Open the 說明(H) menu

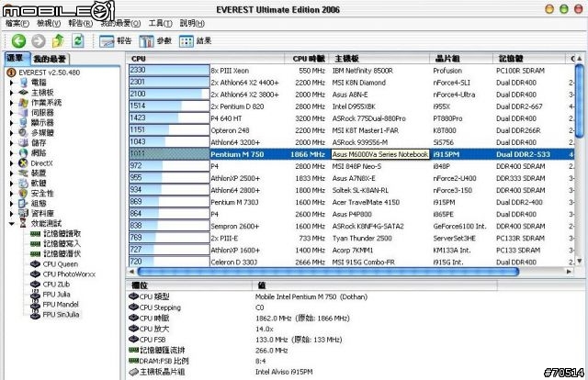[x=192, y=23]
